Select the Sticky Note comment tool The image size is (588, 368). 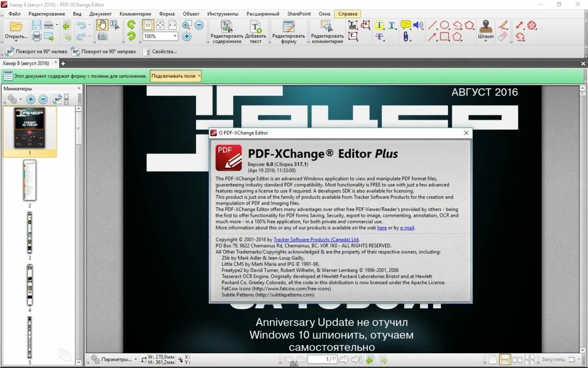405,26
